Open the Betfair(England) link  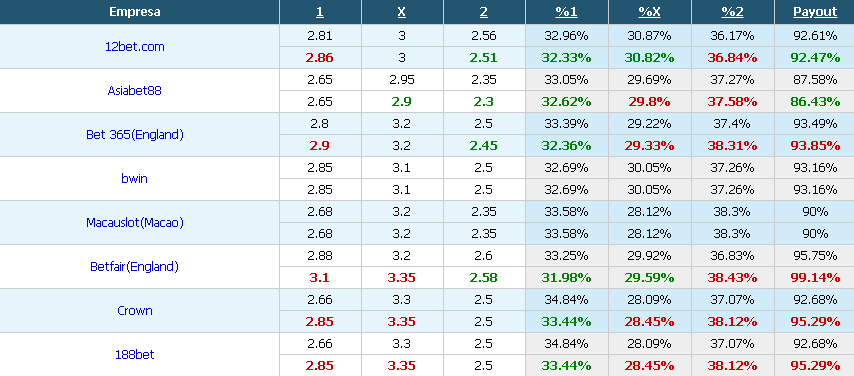click(135, 266)
